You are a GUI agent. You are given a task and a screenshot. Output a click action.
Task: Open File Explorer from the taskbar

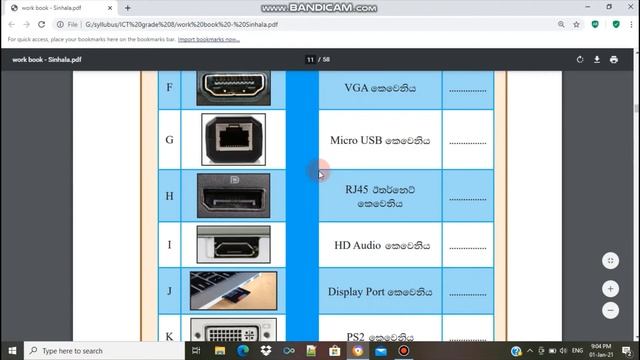[x=220, y=351]
